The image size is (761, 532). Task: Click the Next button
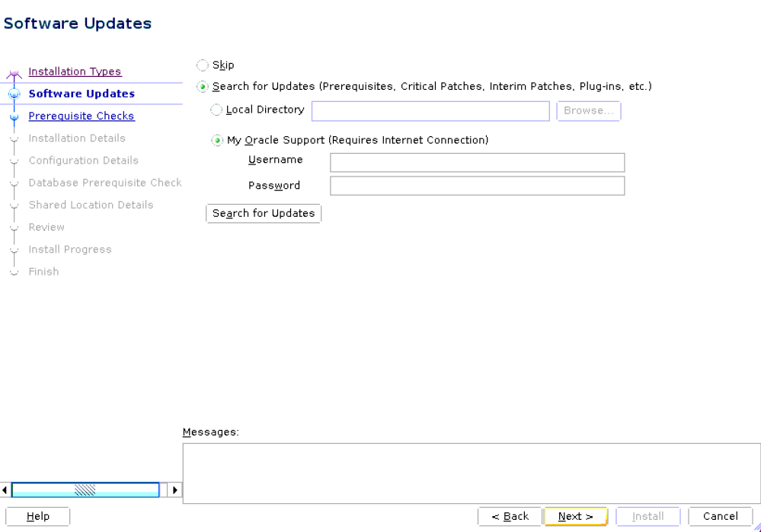click(575, 516)
